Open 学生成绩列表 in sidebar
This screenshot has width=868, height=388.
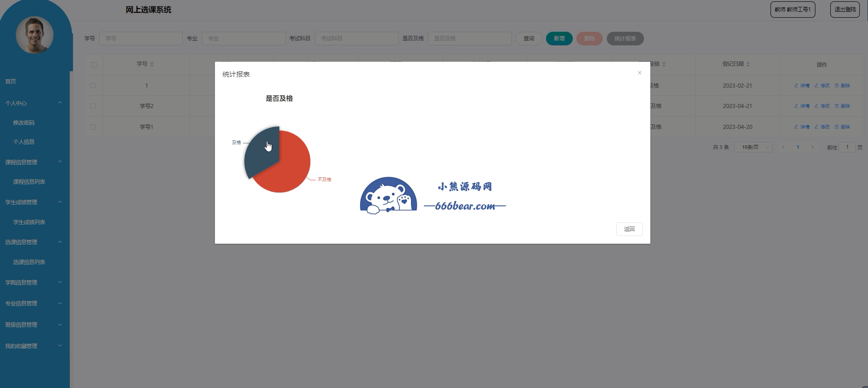coord(29,222)
